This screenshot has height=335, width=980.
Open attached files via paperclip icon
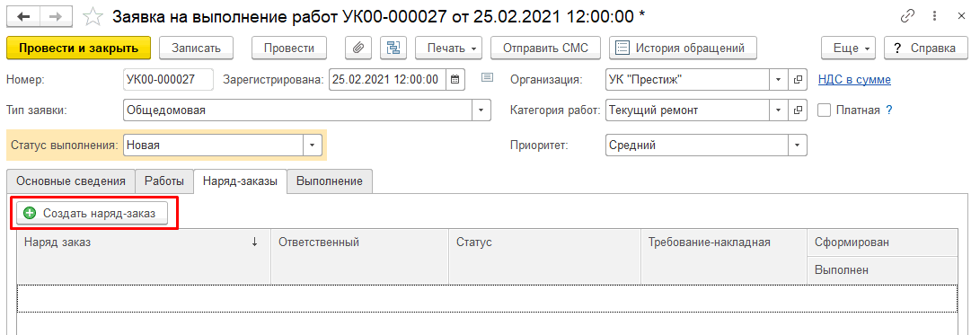358,48
